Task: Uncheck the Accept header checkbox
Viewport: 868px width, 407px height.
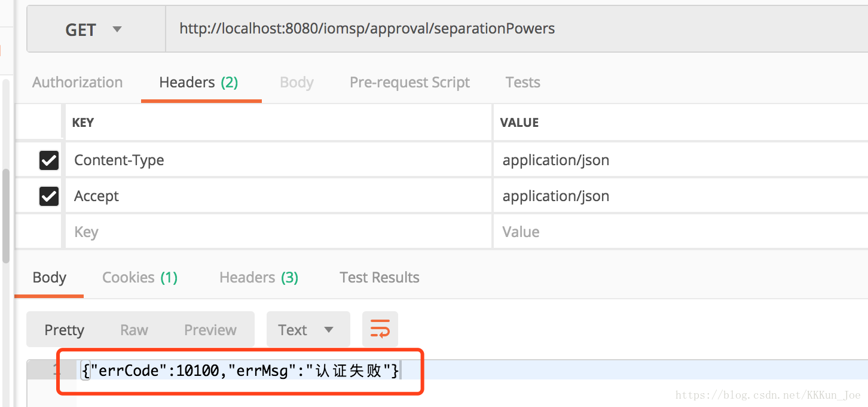Action: [48, 196]
